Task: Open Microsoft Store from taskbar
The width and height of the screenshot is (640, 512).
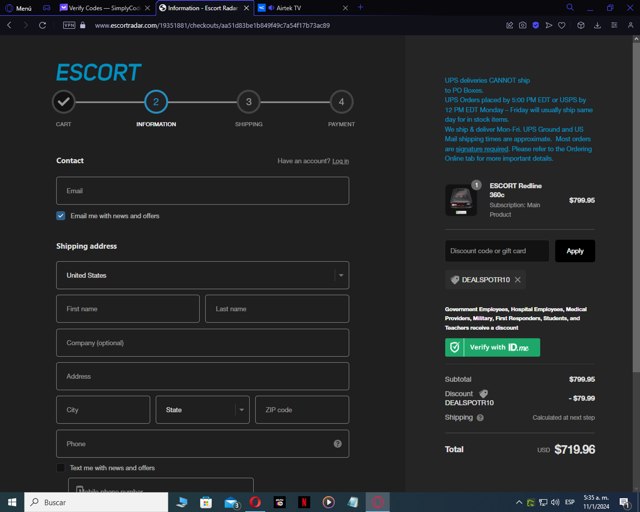Action: tap(206, 502)
